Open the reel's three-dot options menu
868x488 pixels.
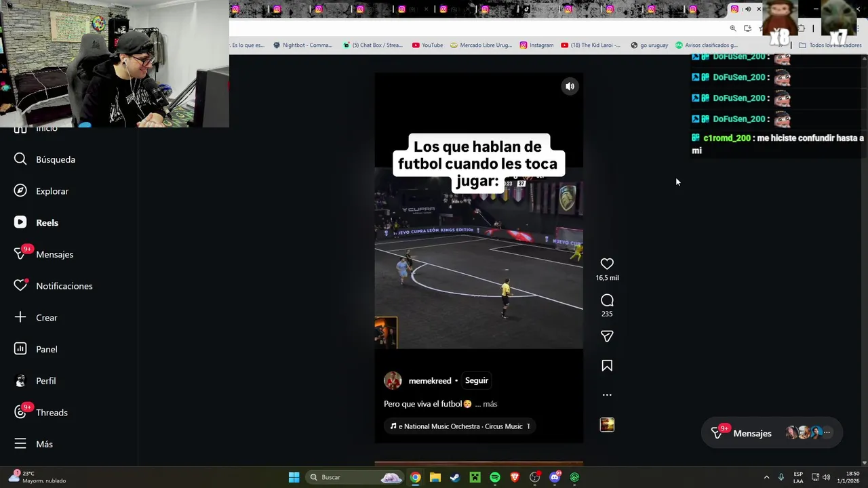607,394
